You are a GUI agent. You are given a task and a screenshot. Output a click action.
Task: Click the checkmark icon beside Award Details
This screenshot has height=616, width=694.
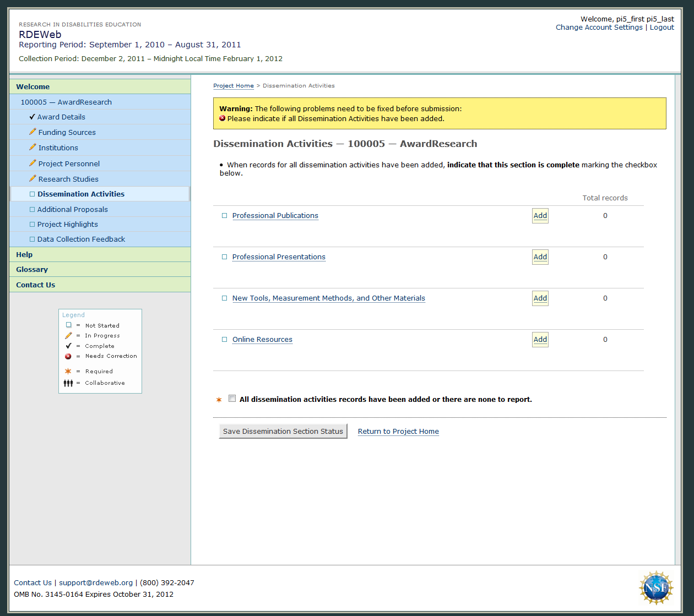[32, 117]
